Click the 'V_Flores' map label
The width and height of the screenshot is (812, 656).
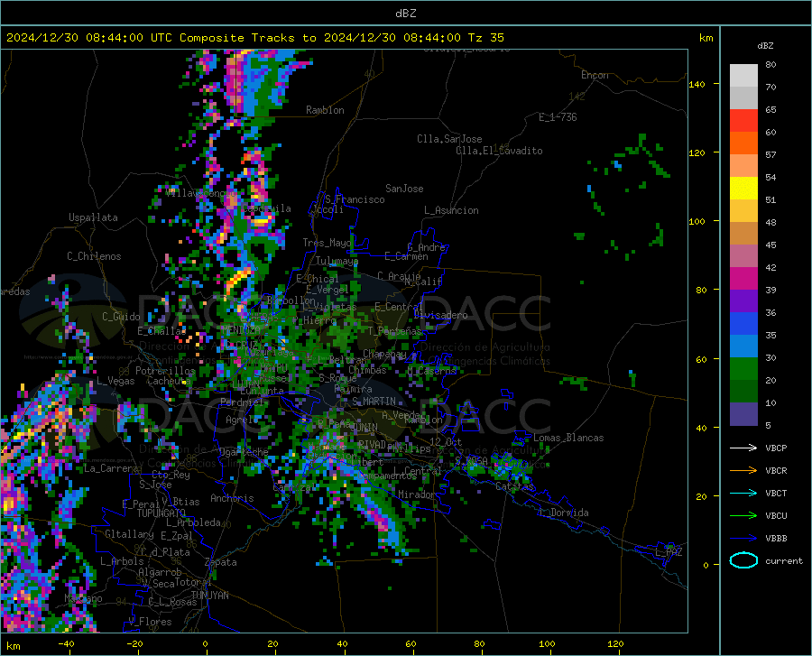150,622
